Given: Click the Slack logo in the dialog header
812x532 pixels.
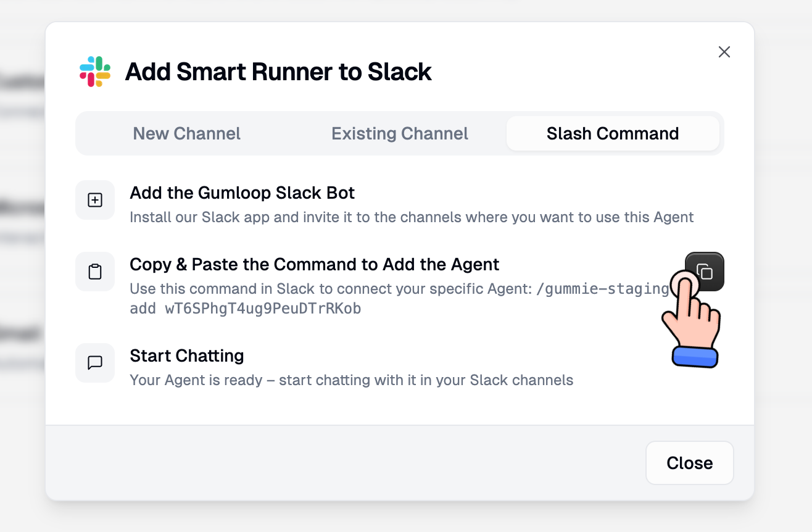Looking at the screenshot, I should pyautogui.click(x=95, y=71).
